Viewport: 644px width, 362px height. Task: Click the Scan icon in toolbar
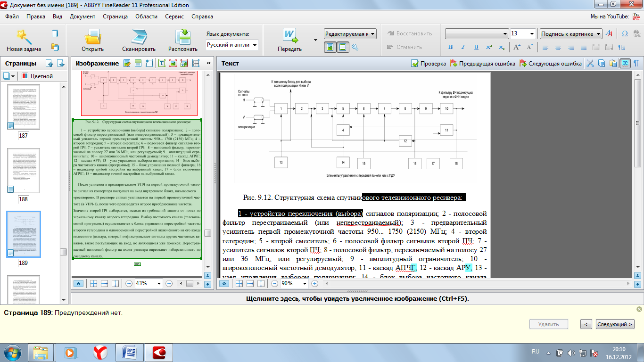[x=139, y=36]
